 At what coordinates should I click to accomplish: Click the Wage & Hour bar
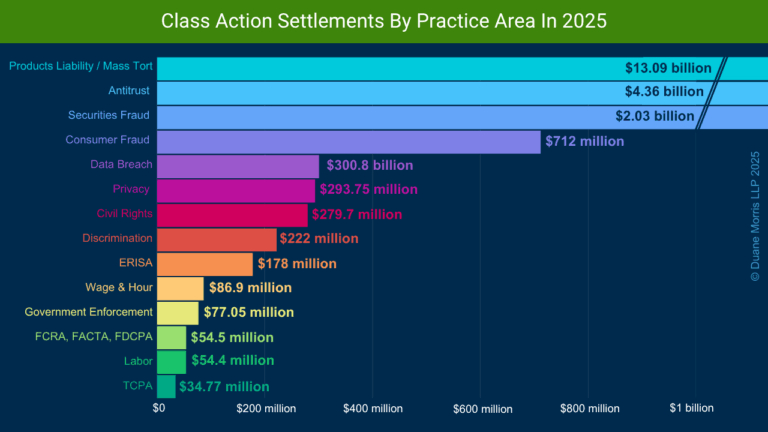[180, 288]
